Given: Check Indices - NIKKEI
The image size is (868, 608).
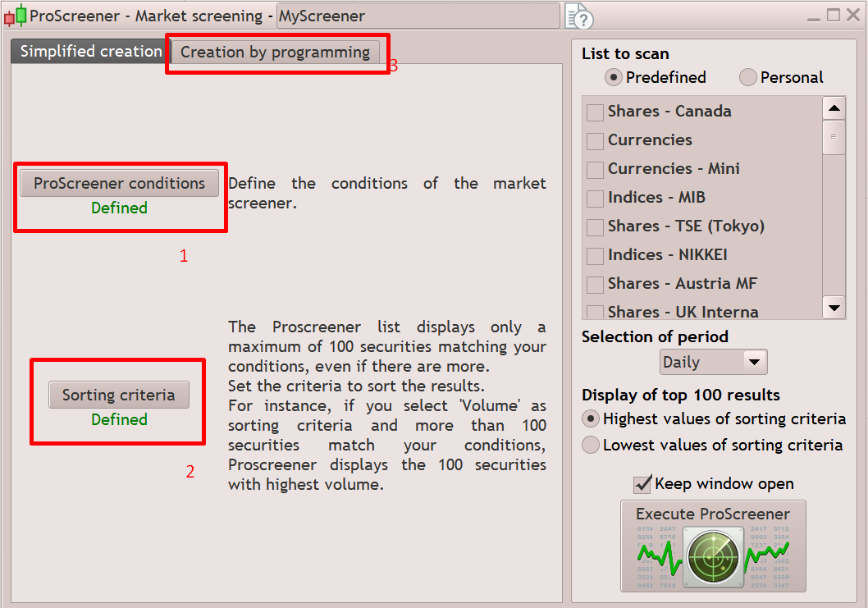Looking at the screenshot, I should (595, 256).
